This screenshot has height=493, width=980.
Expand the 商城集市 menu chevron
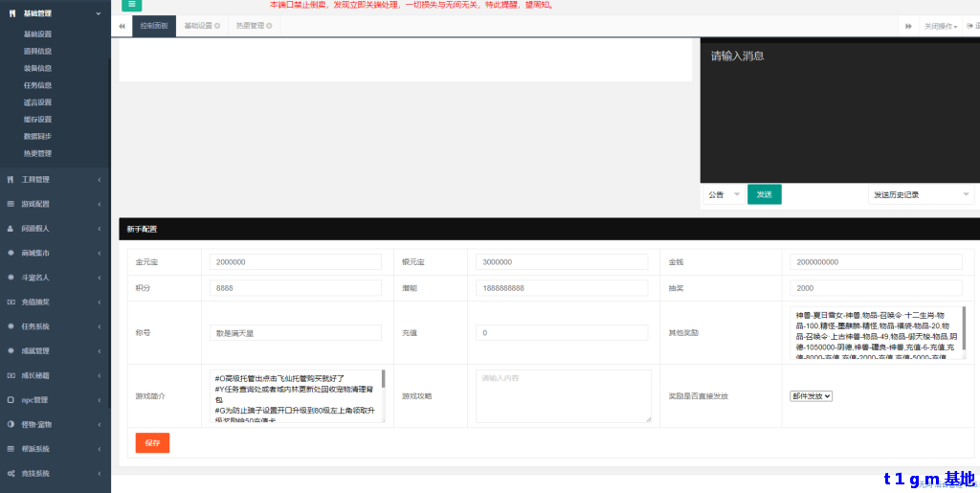[100, 253]
